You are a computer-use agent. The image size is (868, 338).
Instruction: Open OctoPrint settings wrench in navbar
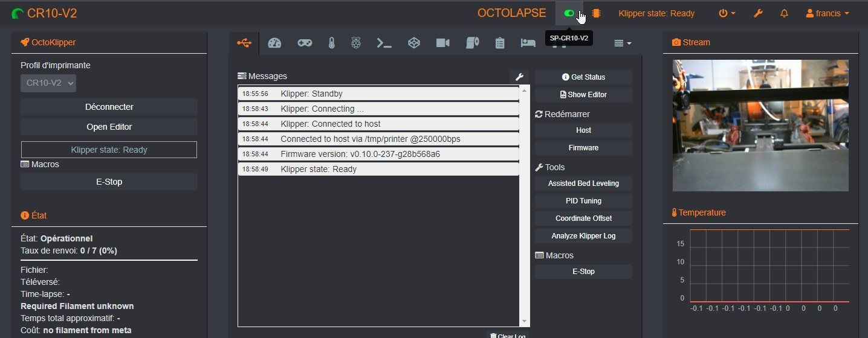pyautogui.click(x=758, y=13)
